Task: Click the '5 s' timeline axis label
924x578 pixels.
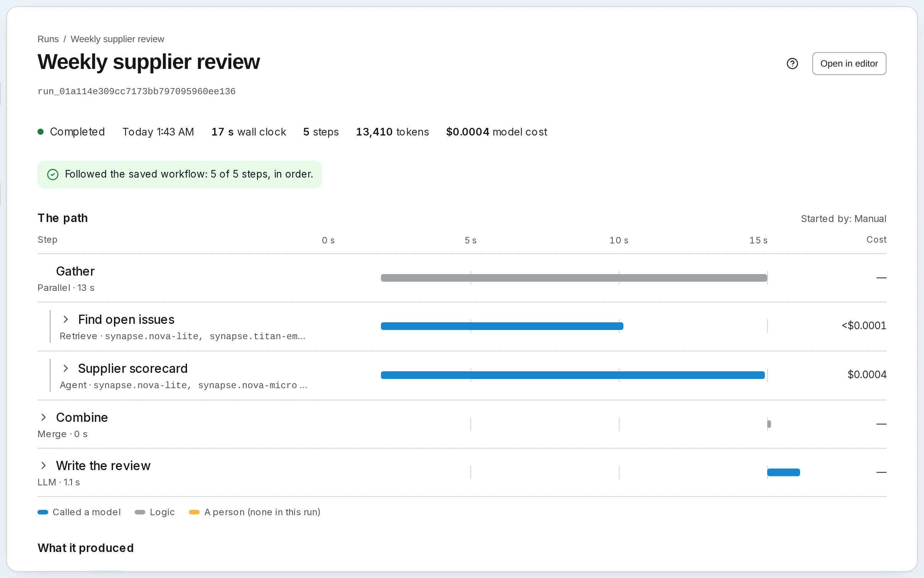Action: (470, 240)
